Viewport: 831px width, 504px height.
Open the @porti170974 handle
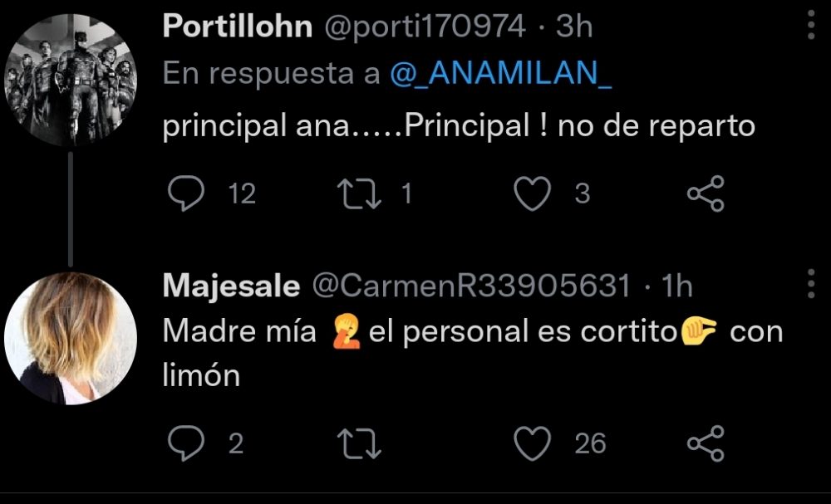pos(424,27)
